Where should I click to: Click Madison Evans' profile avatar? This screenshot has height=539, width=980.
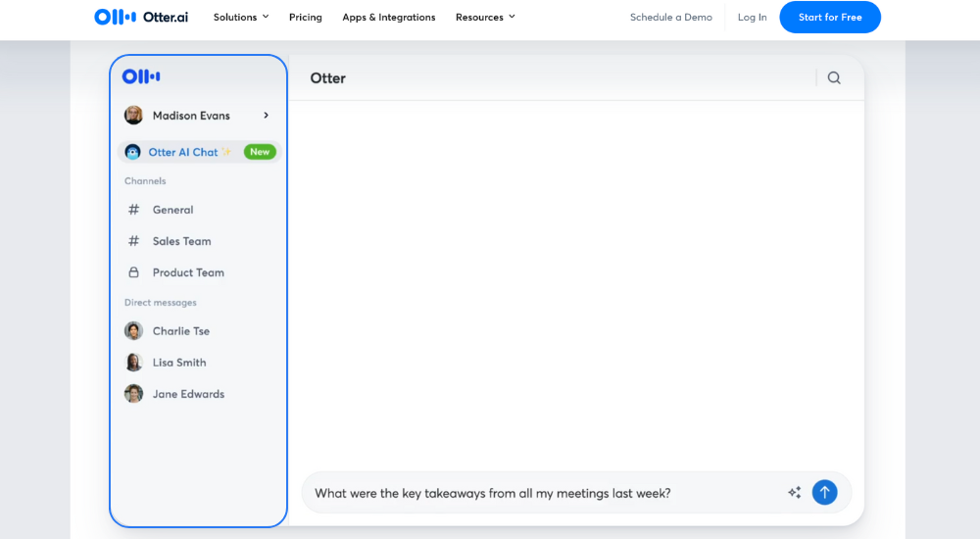tap(133, 115)
